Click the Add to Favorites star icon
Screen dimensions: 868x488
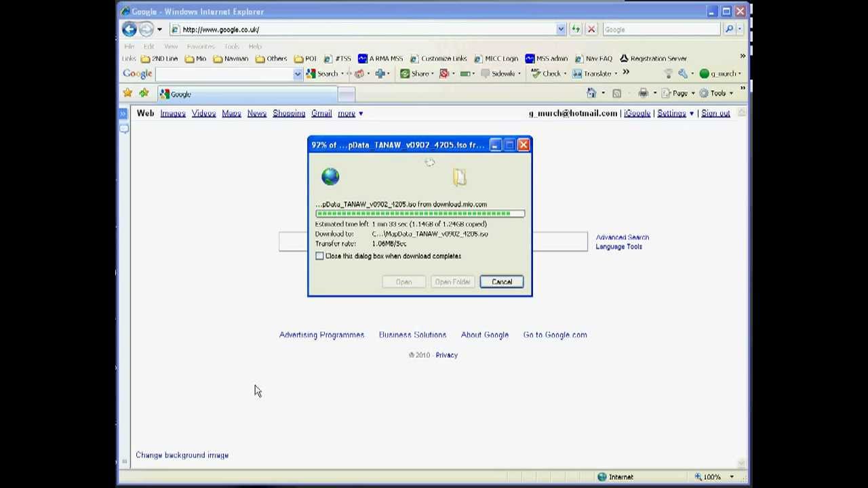144,94
